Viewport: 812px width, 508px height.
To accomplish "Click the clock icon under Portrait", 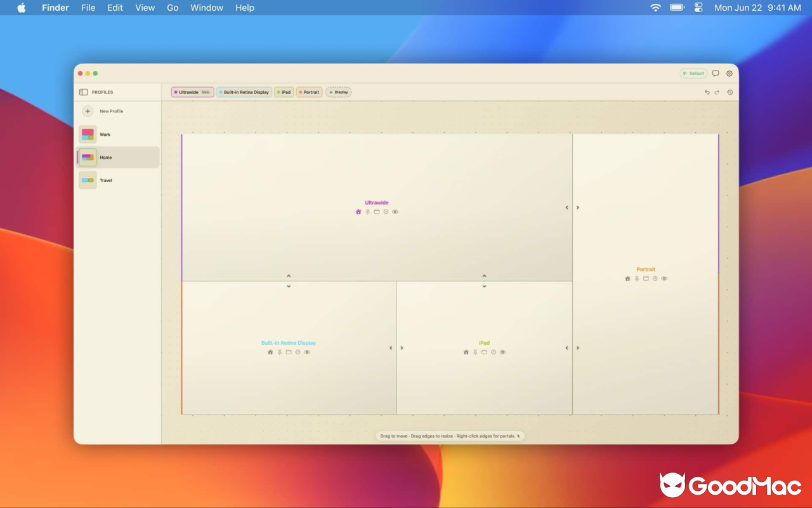I will point(655,279).
